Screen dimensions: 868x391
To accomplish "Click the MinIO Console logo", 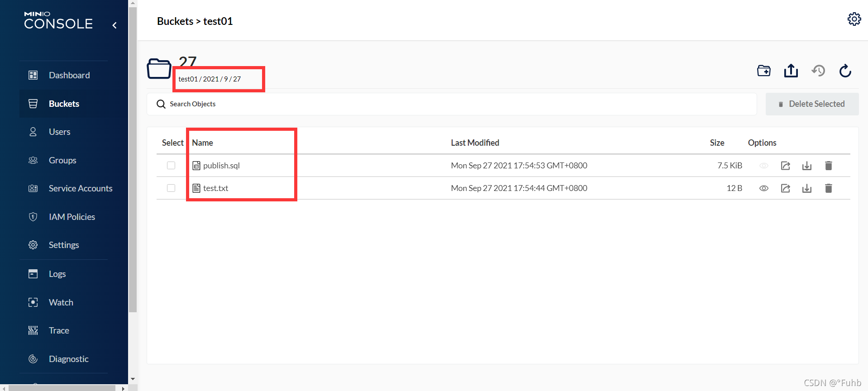I will coord(58,21).
